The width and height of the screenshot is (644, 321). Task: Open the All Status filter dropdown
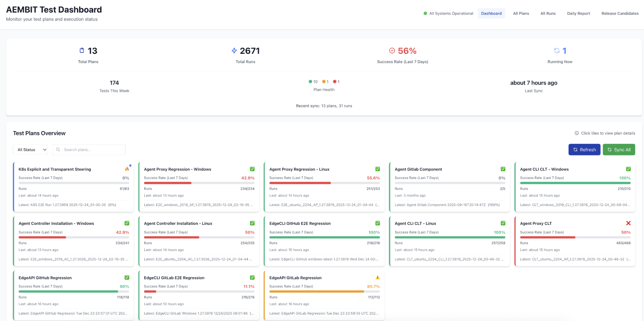pos(31,150)
